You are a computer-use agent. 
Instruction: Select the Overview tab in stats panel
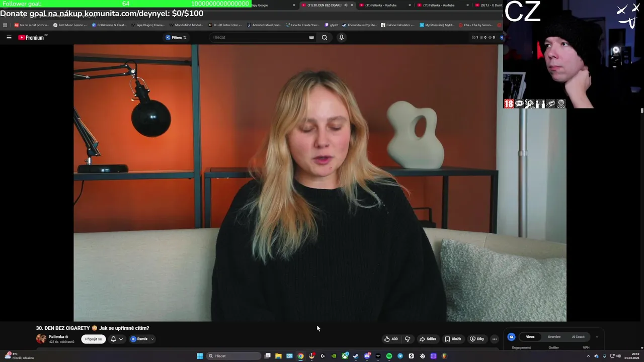point(554,337)
